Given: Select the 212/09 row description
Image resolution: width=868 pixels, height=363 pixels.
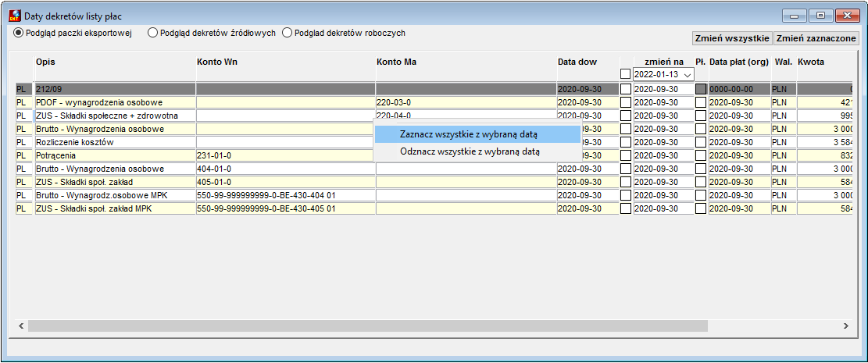Looking at the screenshot, I should [x=115, y=88].
